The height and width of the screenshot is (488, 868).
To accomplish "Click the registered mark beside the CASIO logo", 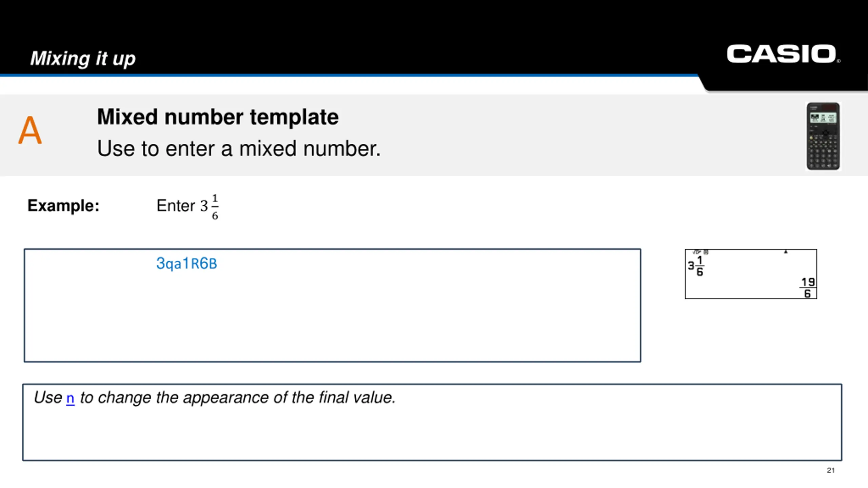I will pyautogui.click(x=839, y=61).
